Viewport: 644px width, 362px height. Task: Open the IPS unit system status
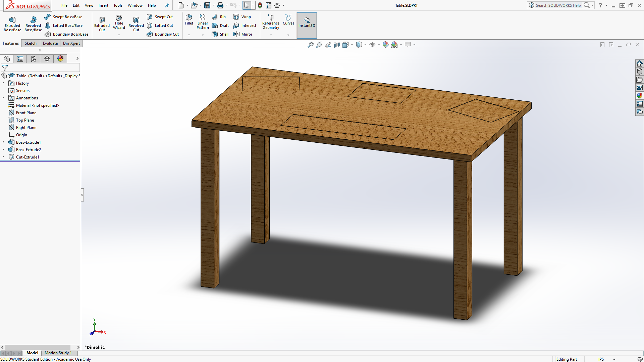(x=601, y=359)
